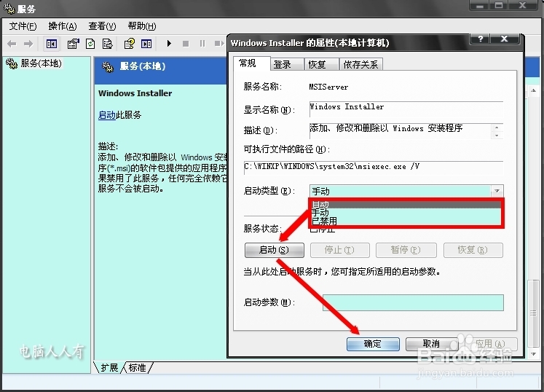Click the Stop Service square icon
Viewport: 544px width, 392px height.
(186, 44)
